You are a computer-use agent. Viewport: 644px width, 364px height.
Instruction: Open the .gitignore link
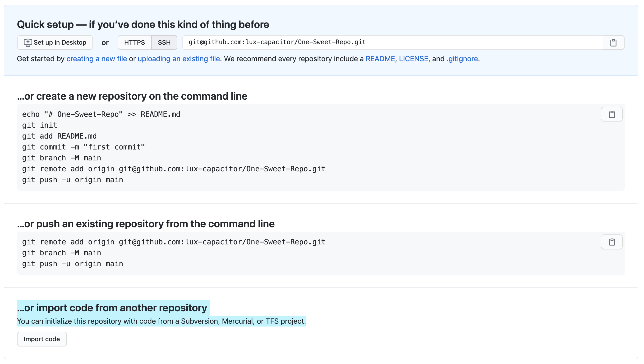tap(462, 59)
